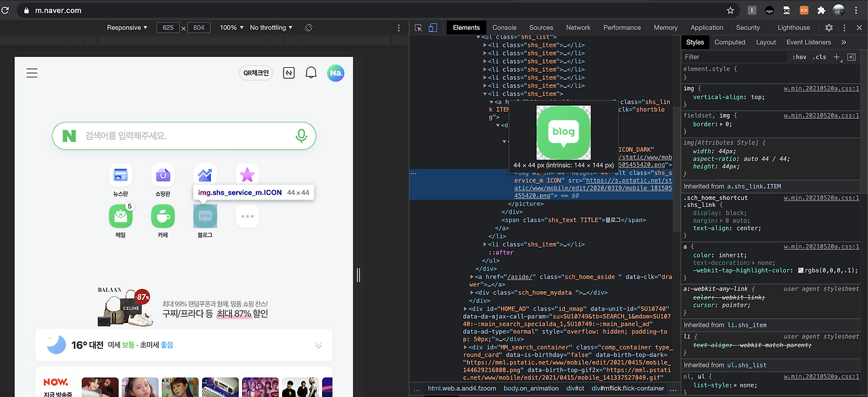Open DevTools settings gear
This screenshot has width=868, height=397.
coord(829,28)
